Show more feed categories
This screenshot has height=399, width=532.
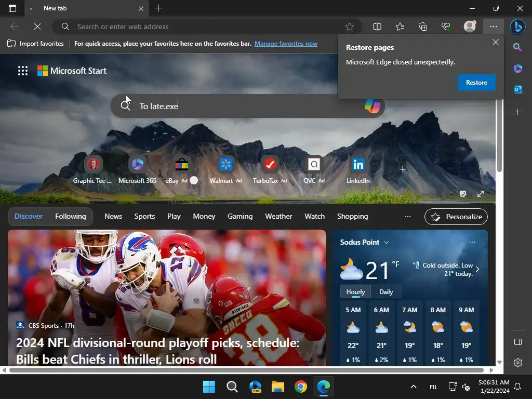click(408, 217)
